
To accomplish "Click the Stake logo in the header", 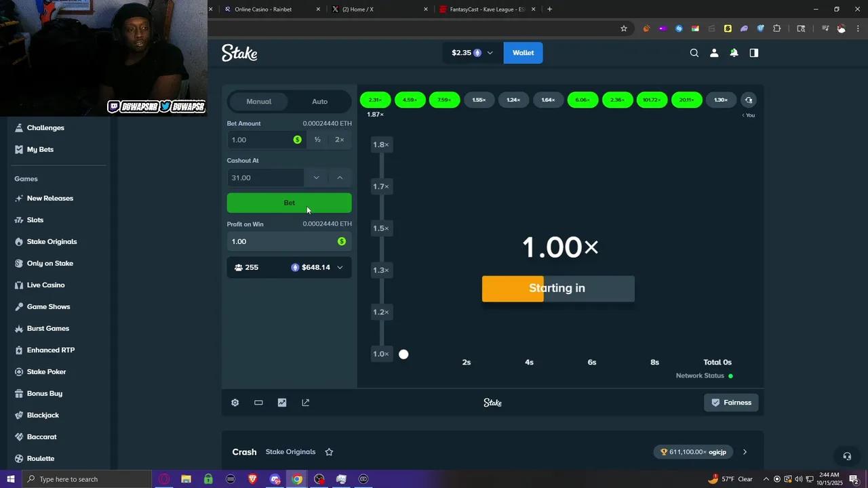I will pos(239,53).
